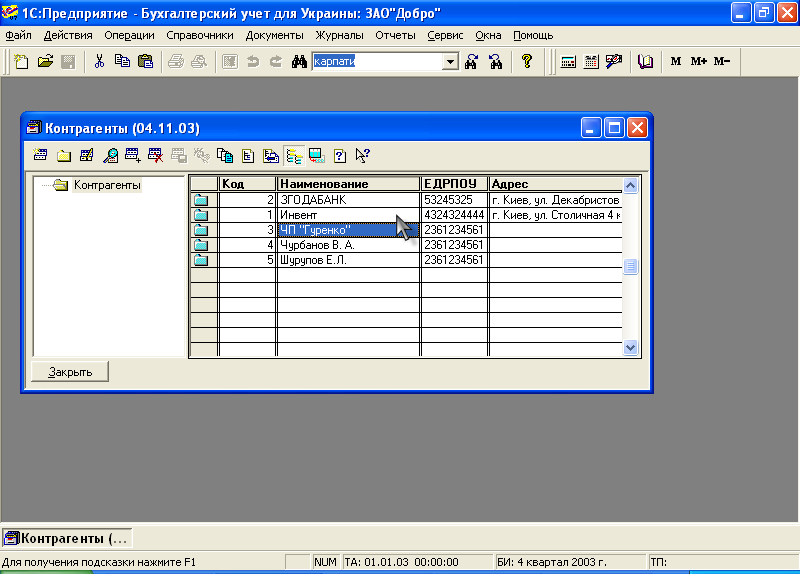
Task: Click the Find previous binoculars icon
Action: tap(495, 62)
